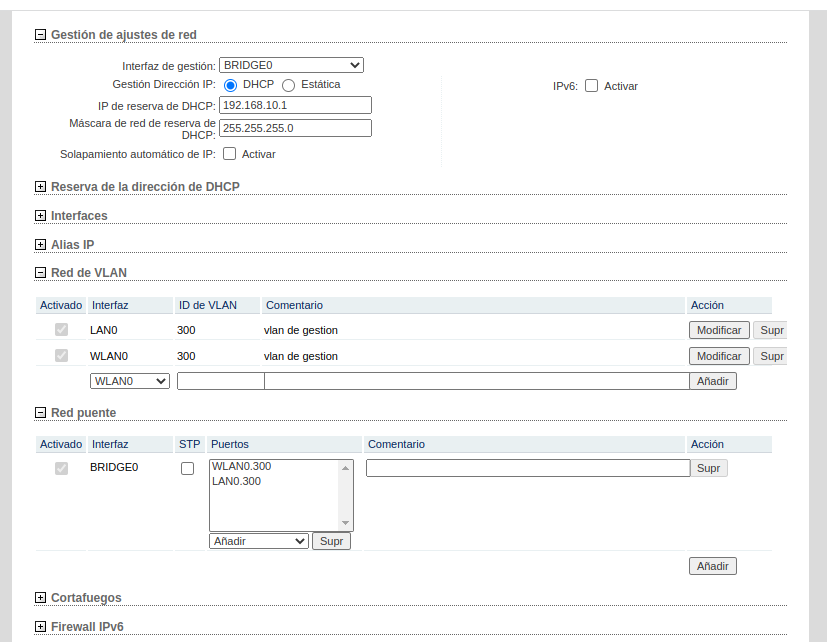Click the new VLAN Comentario input field

tap(477, 381)
